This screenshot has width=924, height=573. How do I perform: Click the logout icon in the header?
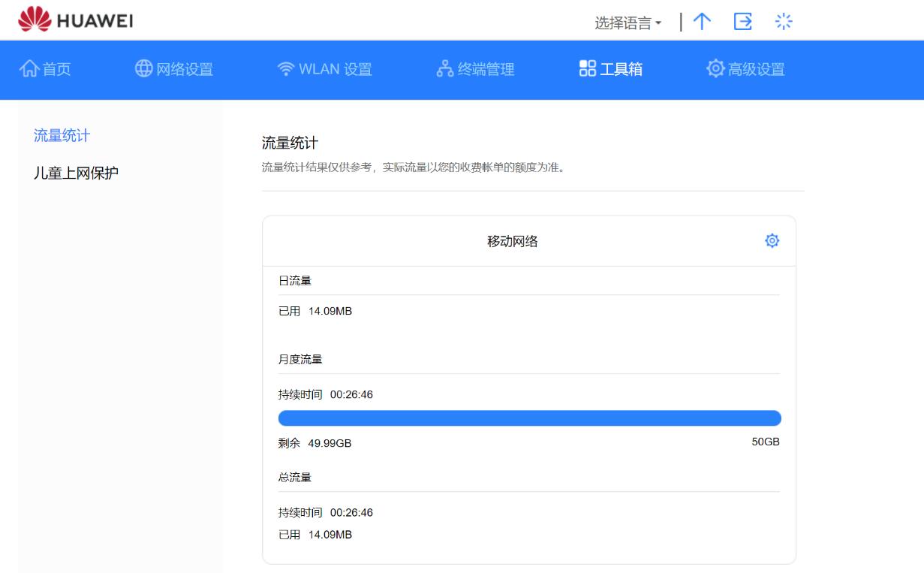coord(743,22)
